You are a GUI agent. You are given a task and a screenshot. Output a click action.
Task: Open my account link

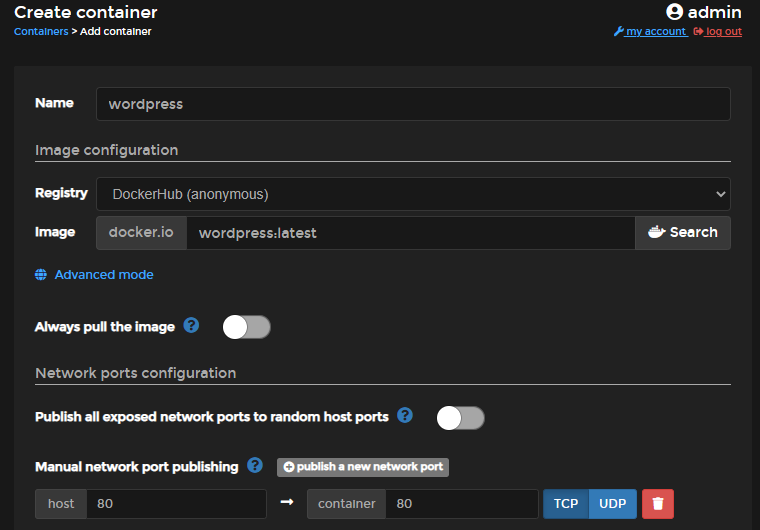[651, 32]
